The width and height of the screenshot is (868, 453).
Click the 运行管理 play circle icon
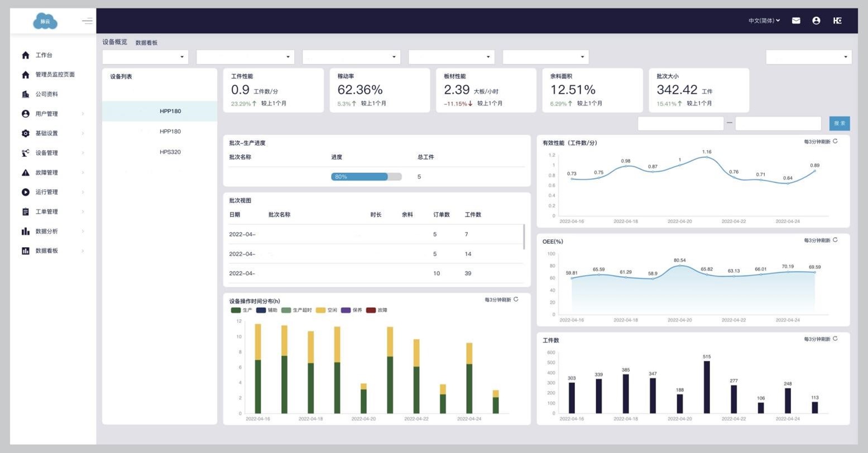click(x=25, y=192)
